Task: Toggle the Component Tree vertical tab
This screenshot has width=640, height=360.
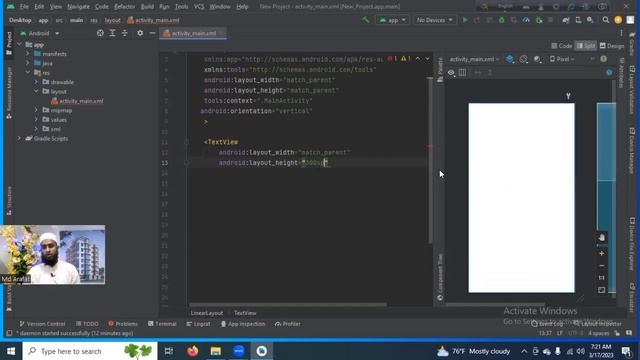Action: pos(440,277)
